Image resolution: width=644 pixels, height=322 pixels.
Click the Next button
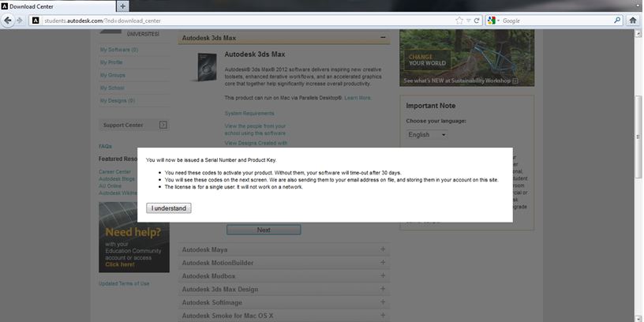coord(264,230)
